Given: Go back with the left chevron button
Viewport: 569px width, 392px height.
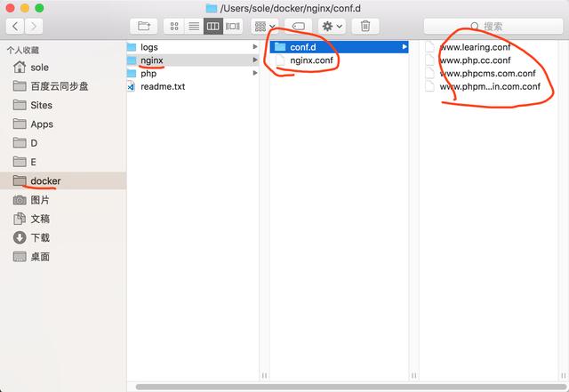Looking at the screenshot, I should click(x=15, y=26).
